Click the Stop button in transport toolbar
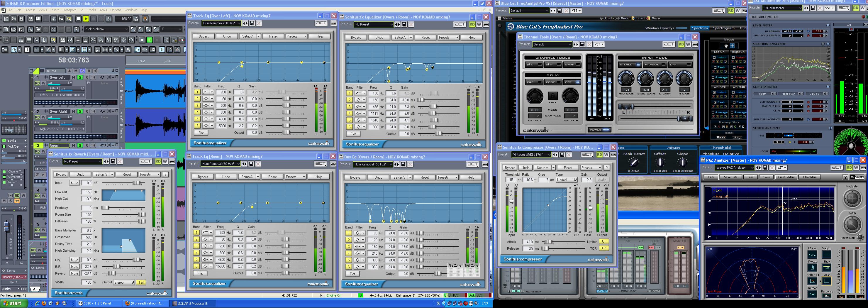The height and width of the screenshot is (308, 868). 78,19
